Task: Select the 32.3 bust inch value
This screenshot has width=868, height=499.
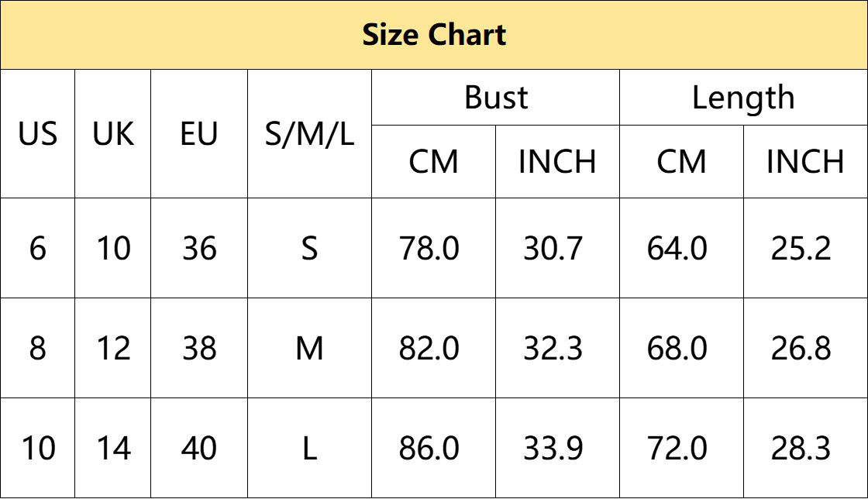Action: click(x=553, y=349)
